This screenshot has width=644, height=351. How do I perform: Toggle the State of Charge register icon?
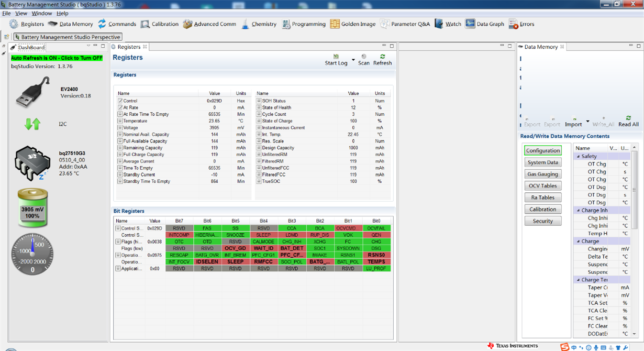(x=259, y=121)
